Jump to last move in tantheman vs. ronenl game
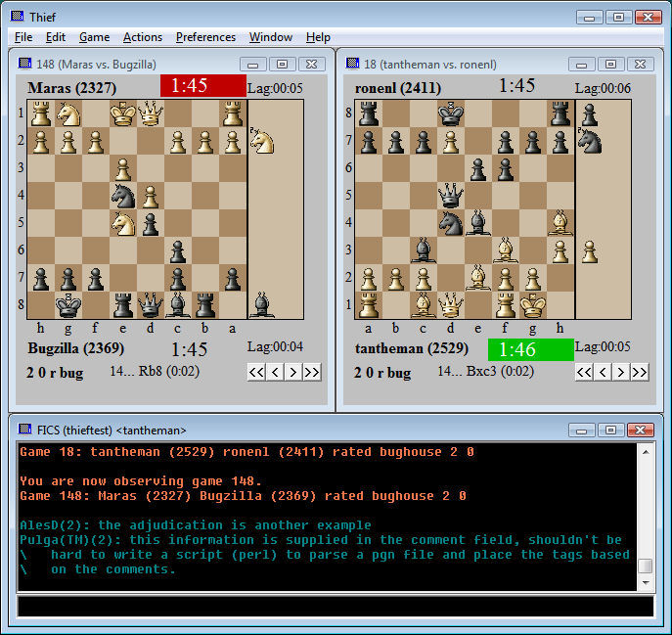 point(639,372)
